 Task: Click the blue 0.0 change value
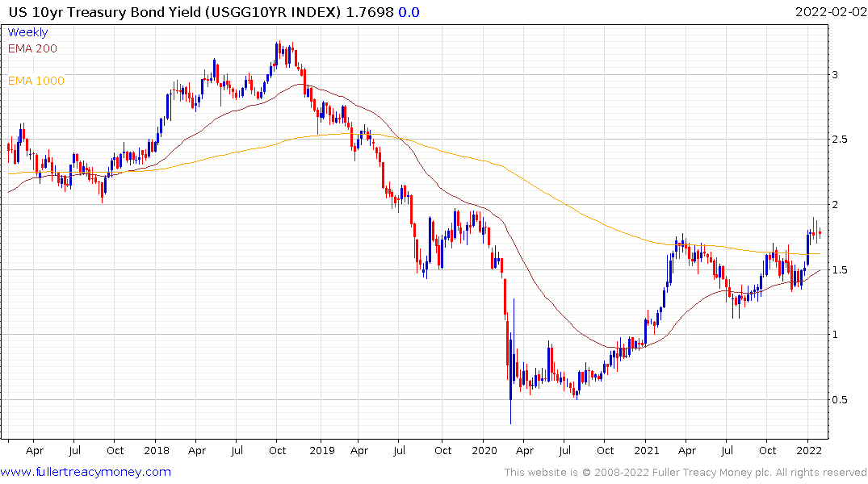[x=409, y=12]
